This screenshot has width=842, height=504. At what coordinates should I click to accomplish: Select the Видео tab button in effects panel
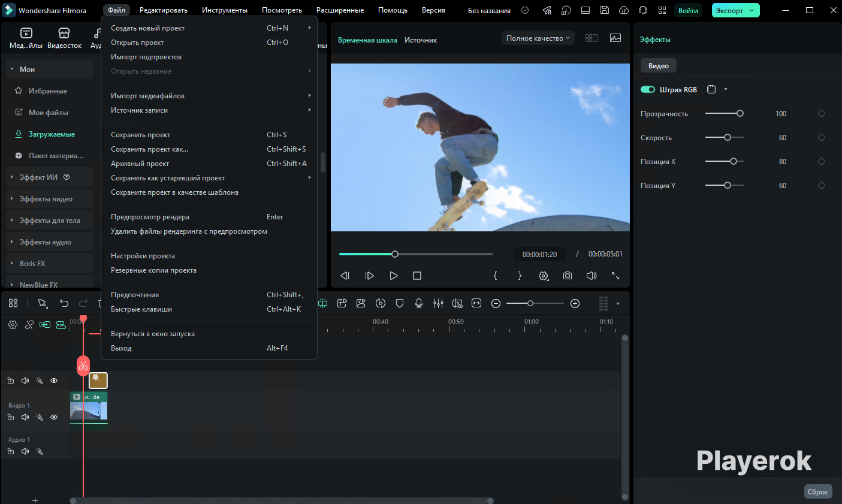click(x=659, y=66)
